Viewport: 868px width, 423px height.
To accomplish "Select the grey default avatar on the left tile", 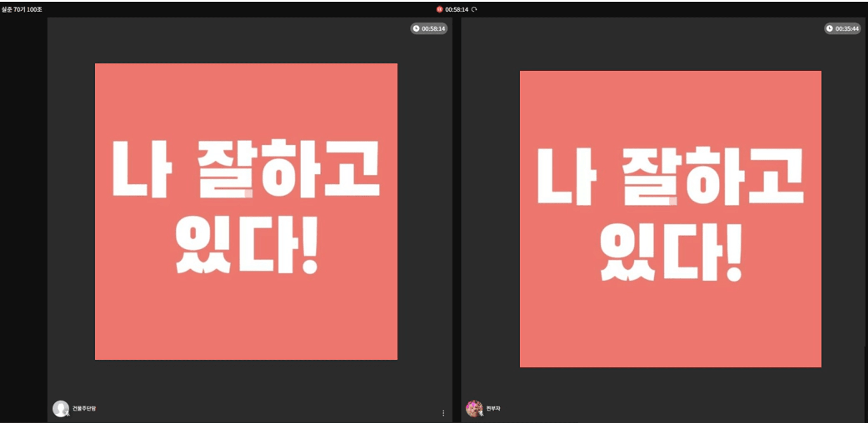I will (x=61, y=409).
